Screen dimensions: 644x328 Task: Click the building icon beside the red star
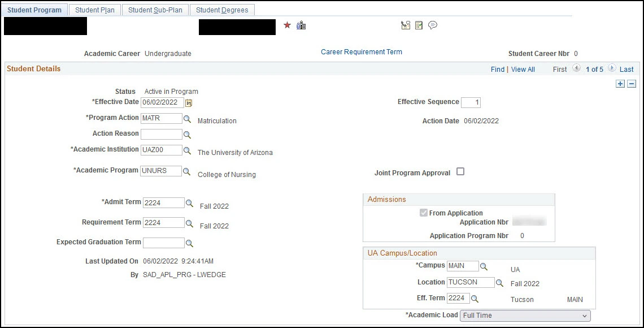coord(301,25)
